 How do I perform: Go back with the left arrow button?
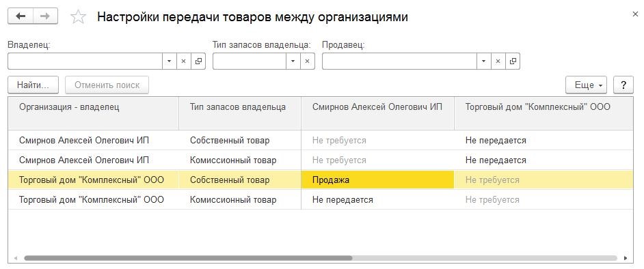pyautogui.click(x=21, y=16)
